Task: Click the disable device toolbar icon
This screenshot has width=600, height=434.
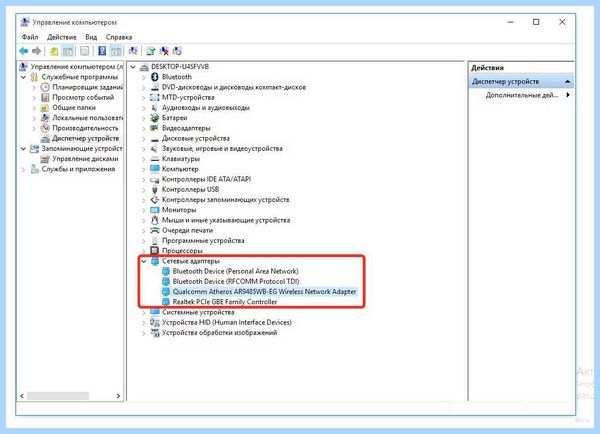Action: click(x=177, y=51)
